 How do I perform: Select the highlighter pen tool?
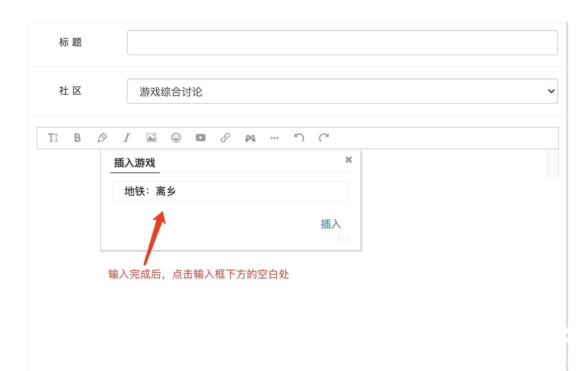[102, 138]
